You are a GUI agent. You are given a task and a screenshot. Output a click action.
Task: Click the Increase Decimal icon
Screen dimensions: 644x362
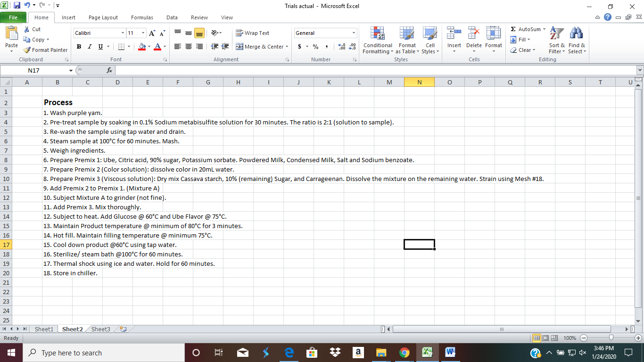coord(342,47)
